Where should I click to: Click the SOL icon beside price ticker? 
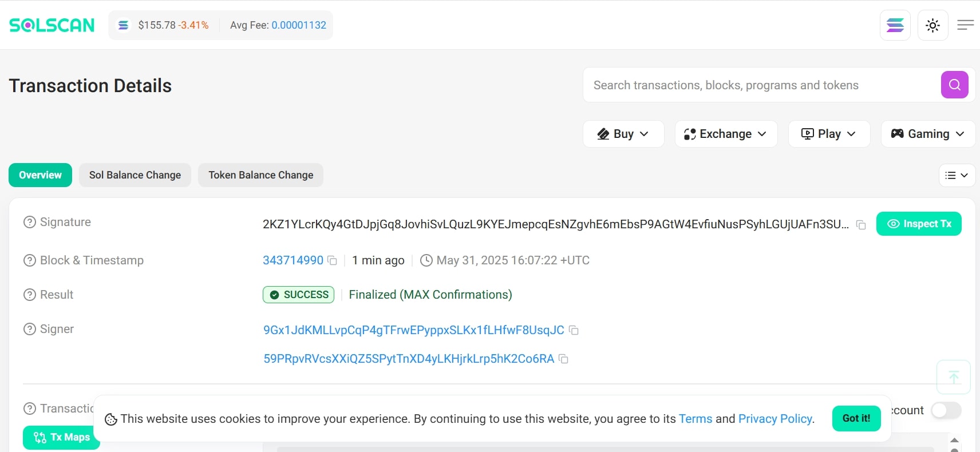pos(123,25)
